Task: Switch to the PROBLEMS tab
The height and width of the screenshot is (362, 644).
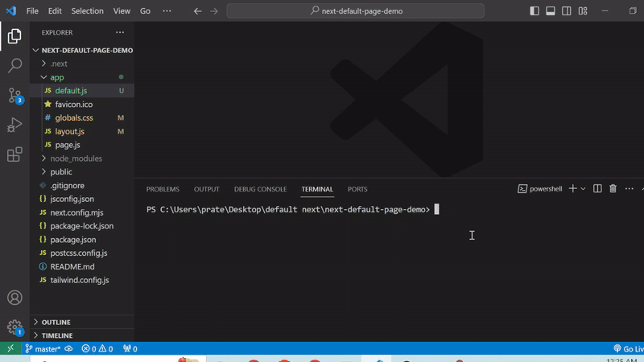Action: click(163, 189)
